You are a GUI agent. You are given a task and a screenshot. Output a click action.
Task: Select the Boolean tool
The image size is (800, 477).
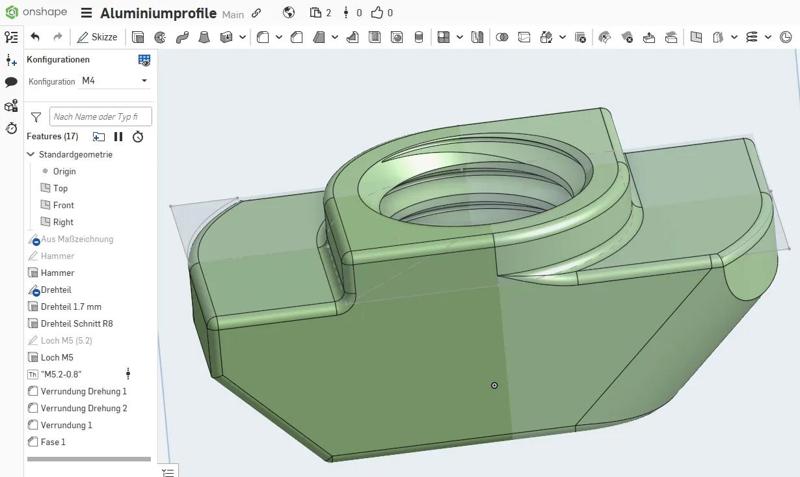pos(502,37)
